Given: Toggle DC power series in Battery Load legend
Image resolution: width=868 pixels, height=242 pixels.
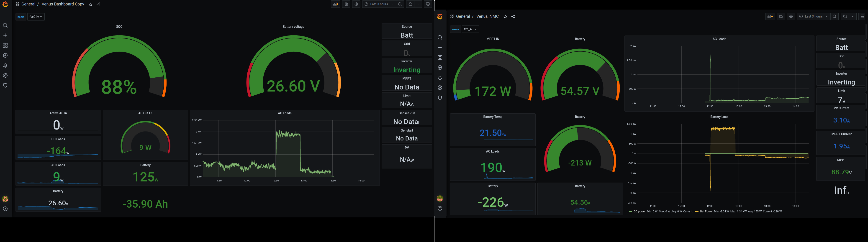Looking at the screenshot, I should tap(639, 212).
